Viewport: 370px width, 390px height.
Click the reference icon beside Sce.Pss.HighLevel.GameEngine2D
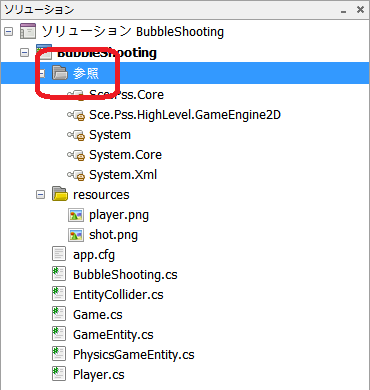click(76, 115)
